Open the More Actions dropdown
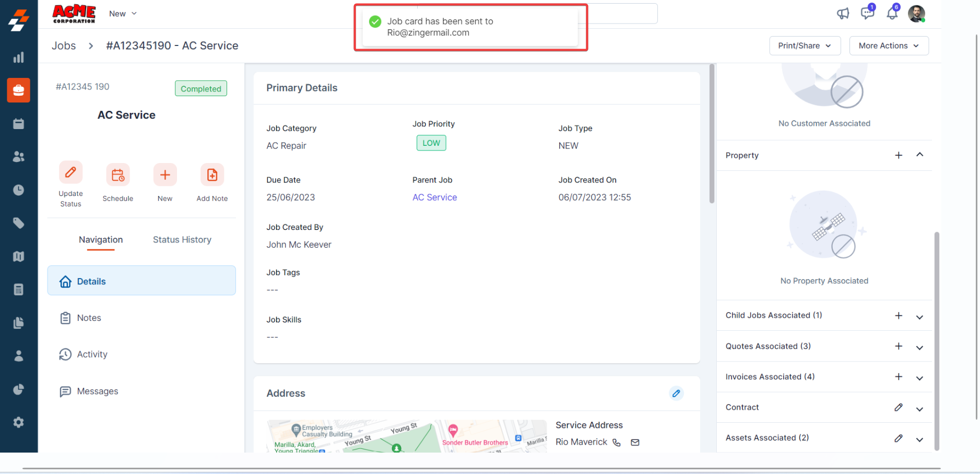This screenshot has width=980, height=474. tap(889, 46)
